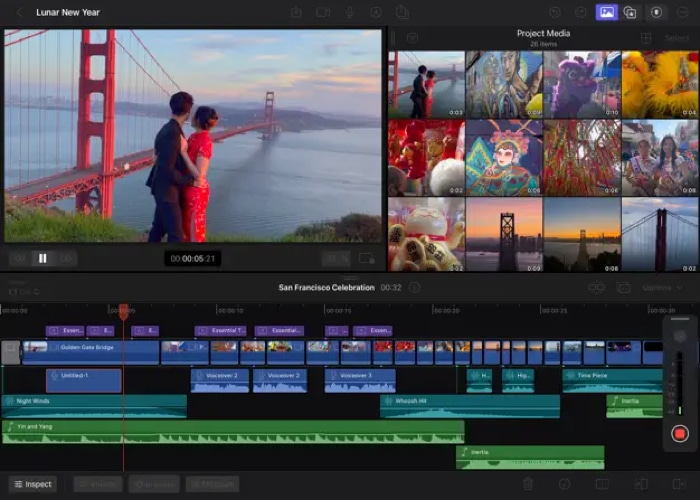This screenshot has height=500, width=700.
Task: Click the Project Media browser title
Action: (x=543, y=33)
